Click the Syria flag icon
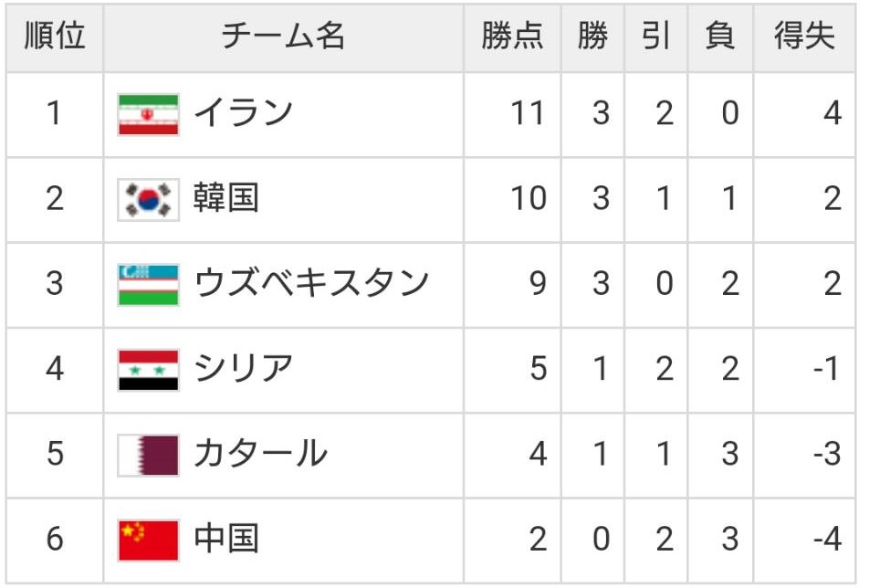869x588 pixels. [148, 370]
